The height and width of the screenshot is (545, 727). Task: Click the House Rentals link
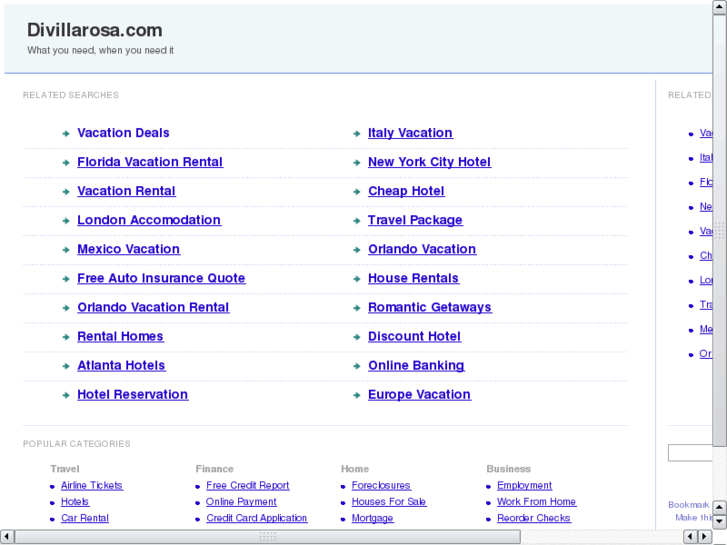coord(413,278)
